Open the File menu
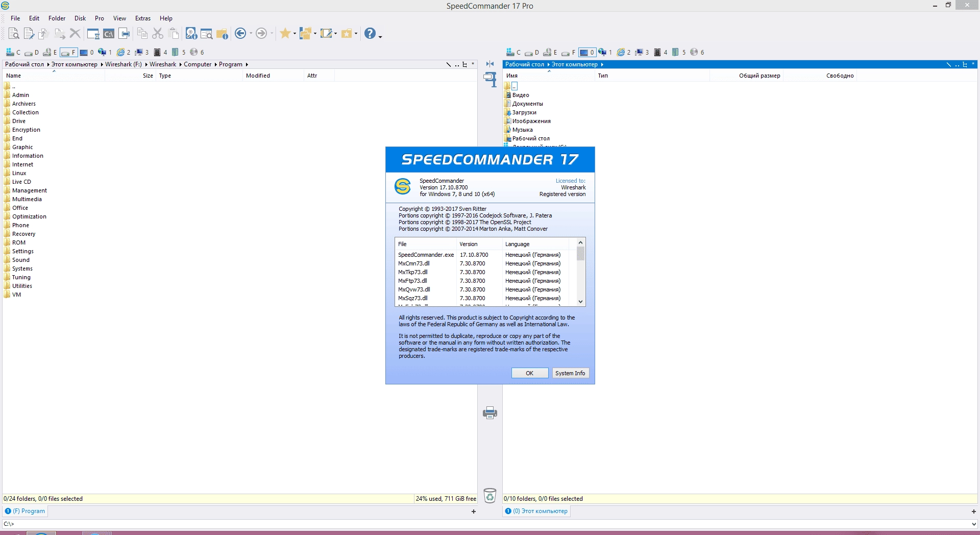 [15, 18]
